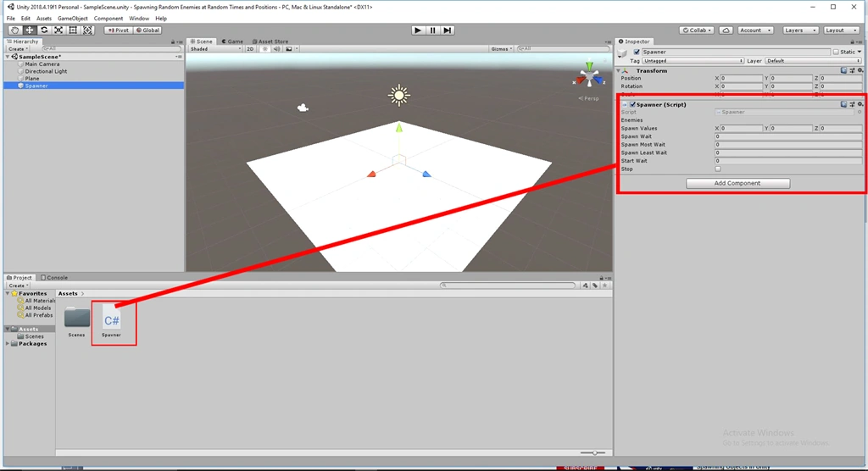The height and width of the screenshot is (471, 868).
Task: Select the Move tool
Action: (30, 30)
